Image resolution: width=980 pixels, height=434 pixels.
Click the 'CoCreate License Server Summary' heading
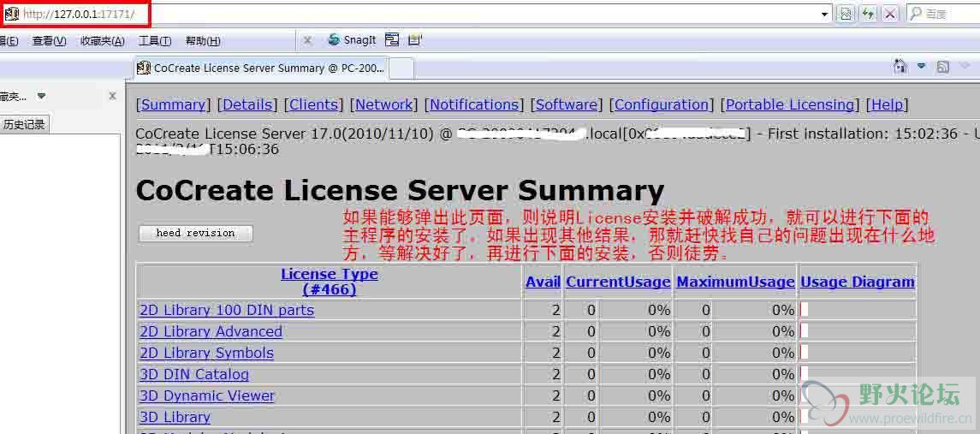coord(400,190)
